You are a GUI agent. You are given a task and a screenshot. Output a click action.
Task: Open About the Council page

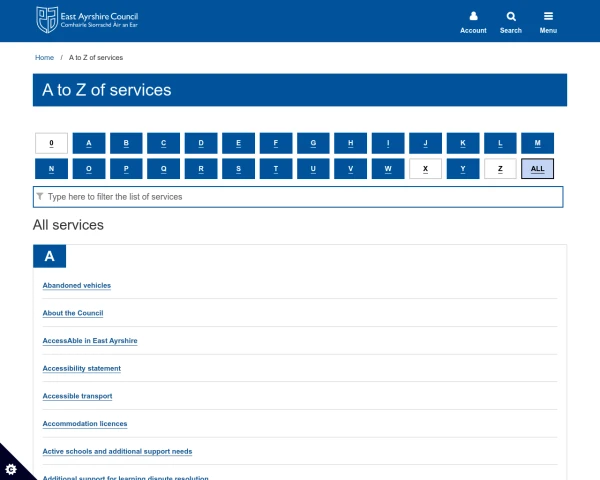pyautogui.click(x=72, y=313)
